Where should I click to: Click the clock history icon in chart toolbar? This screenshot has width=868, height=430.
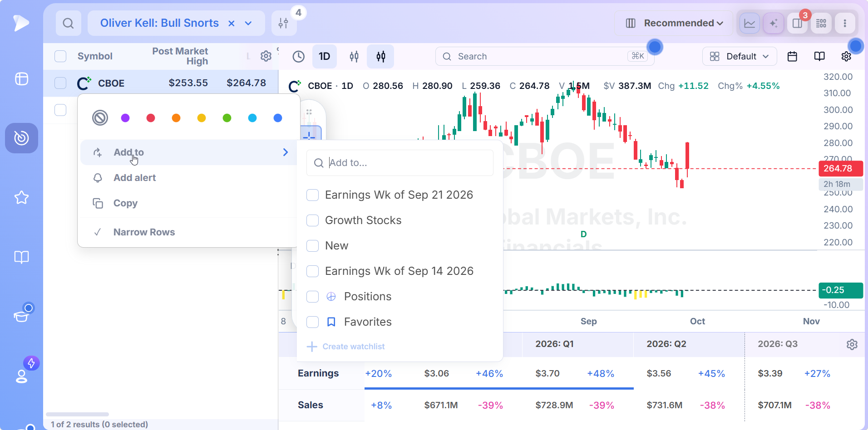[x=298, y=56]
